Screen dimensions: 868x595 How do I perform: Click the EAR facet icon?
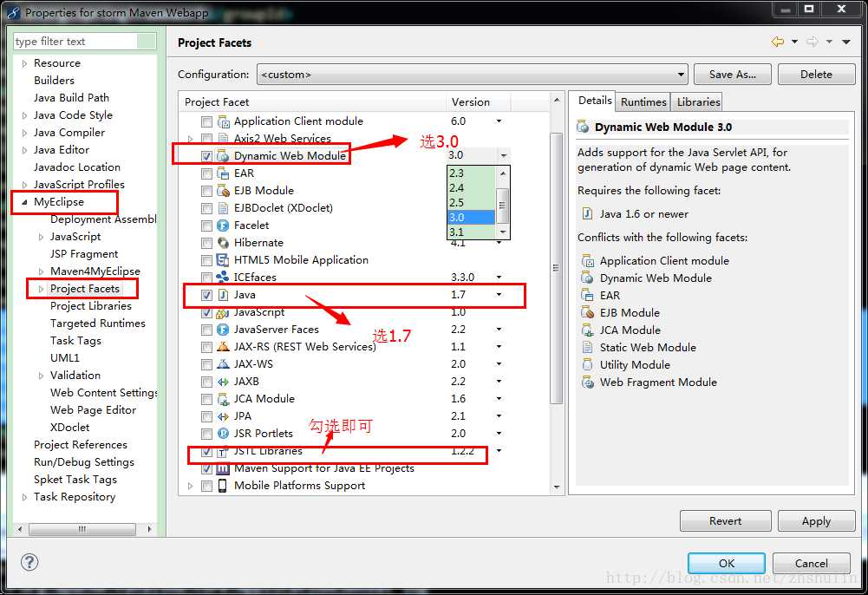coord(223,173)
